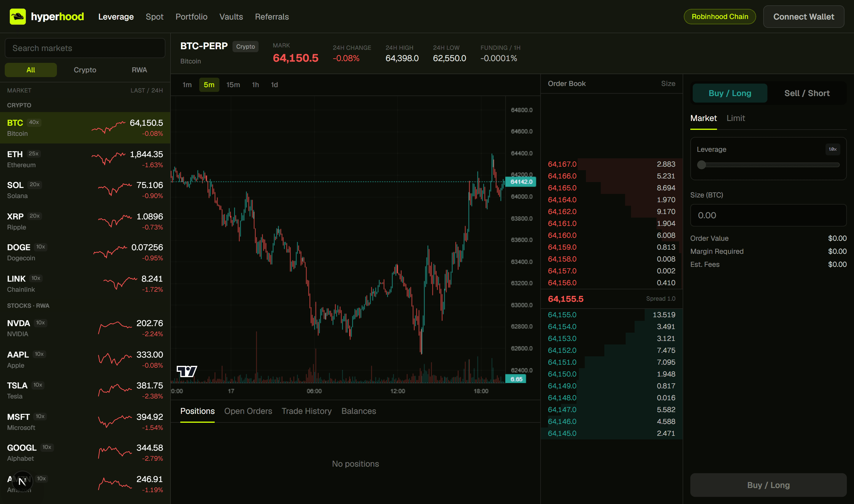
Task: Focus the Search markets field
Action: coord(85,48)
